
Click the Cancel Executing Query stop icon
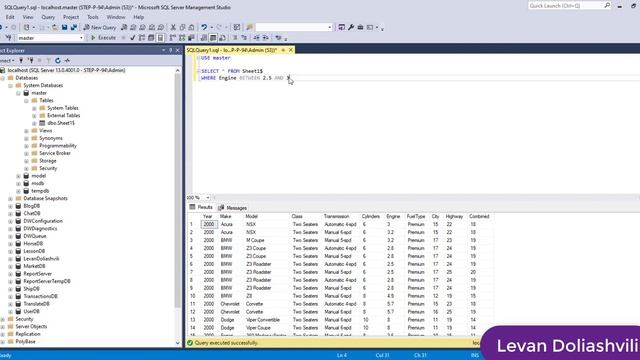click(x=123, y=38)
